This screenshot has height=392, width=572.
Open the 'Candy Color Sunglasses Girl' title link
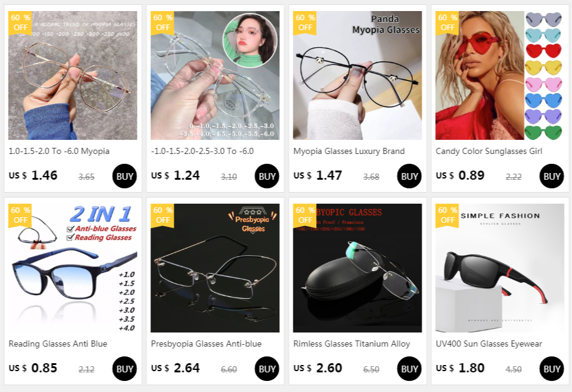tap(489, 151)
